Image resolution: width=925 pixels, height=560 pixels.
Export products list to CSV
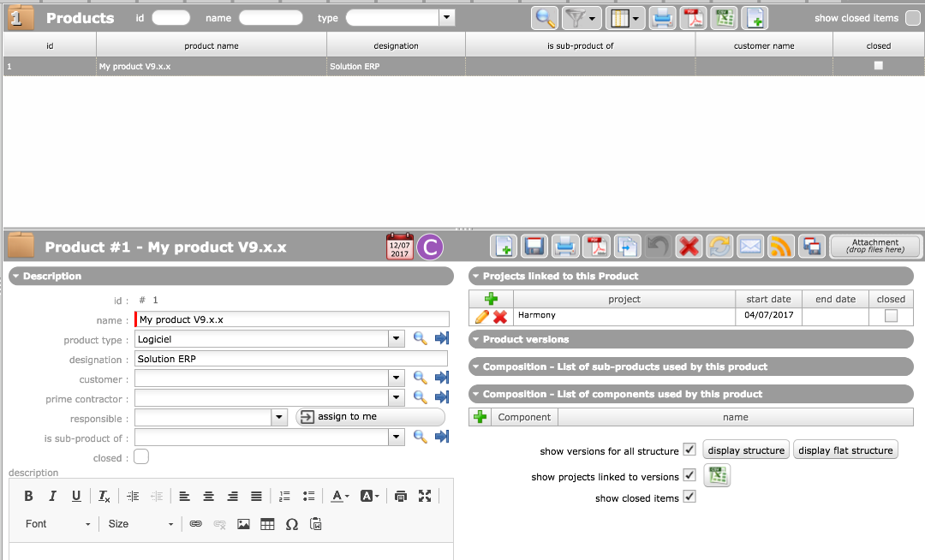(x=725, y=18)
